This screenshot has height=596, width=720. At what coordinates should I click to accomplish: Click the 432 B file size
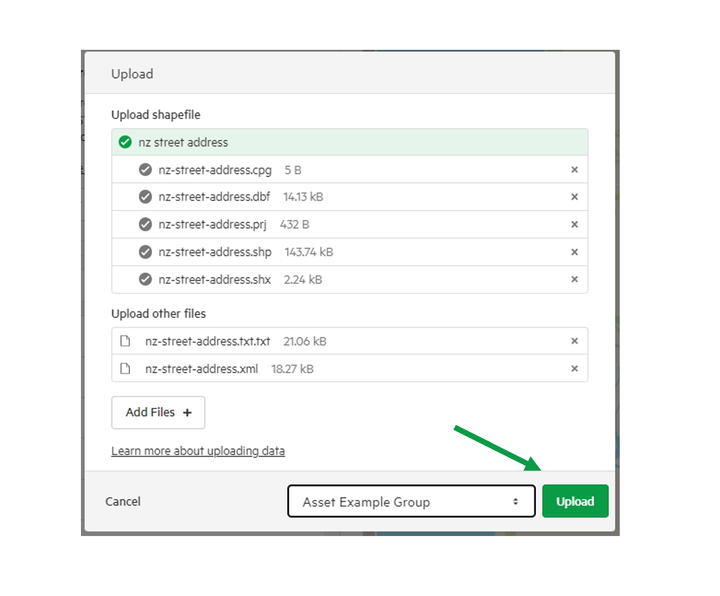point(294,225)
